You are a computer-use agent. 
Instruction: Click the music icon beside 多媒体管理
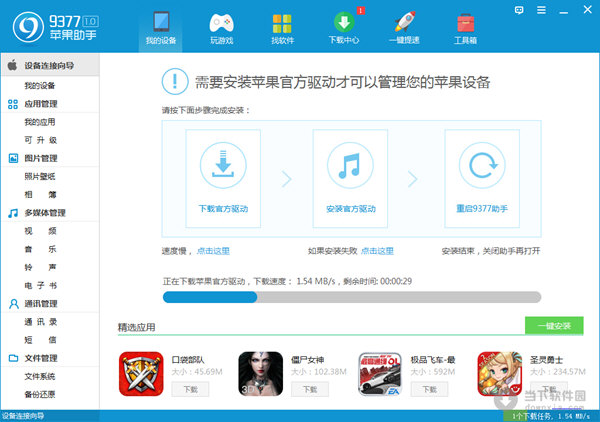pyautogui.click(x=13, y=213)
